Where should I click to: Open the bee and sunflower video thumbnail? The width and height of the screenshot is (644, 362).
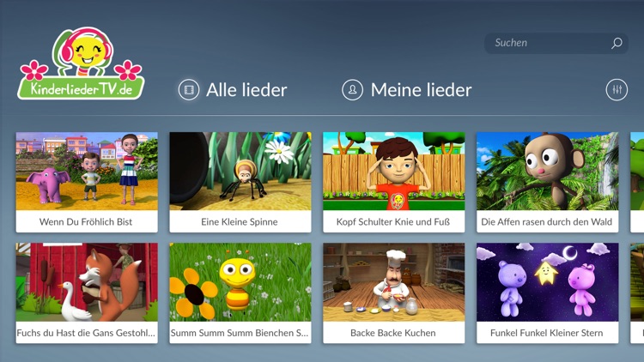pyautogui.click(x=240, y=282)
